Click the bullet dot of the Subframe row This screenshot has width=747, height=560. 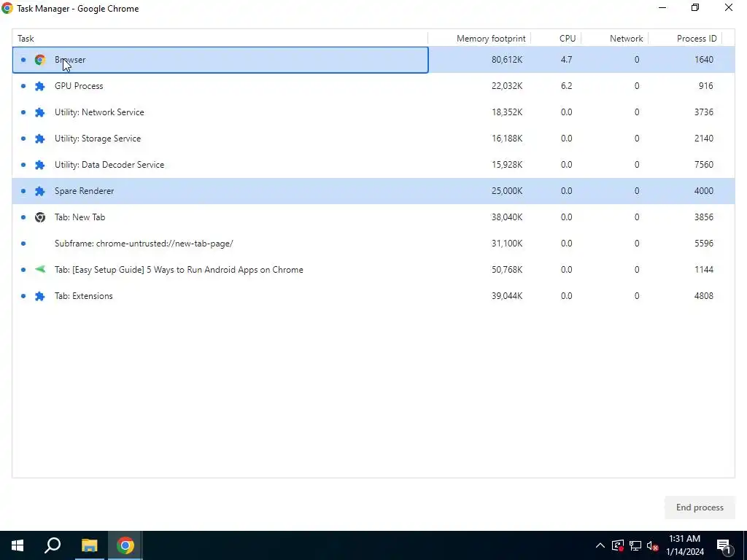[23, 244]
